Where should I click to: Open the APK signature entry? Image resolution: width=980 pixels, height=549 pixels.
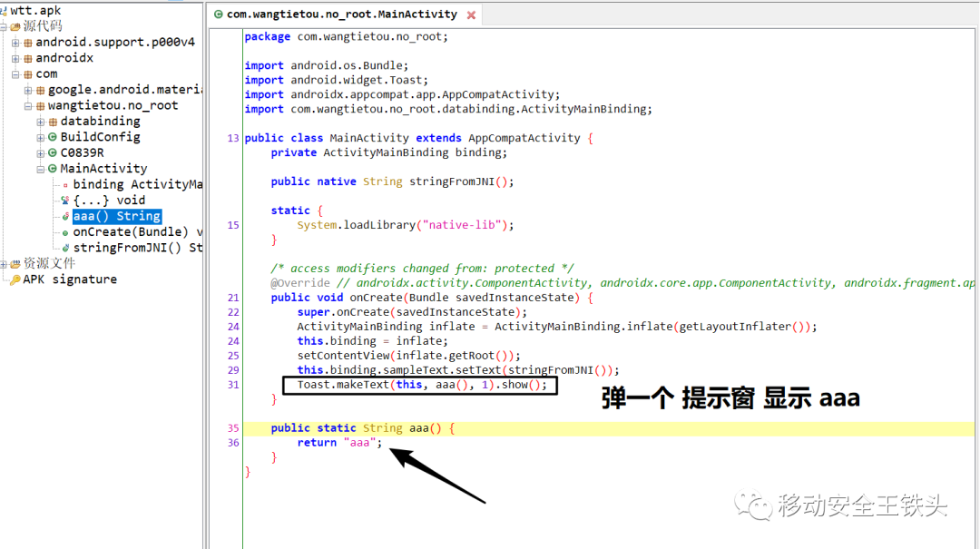(x=70, y=279)
